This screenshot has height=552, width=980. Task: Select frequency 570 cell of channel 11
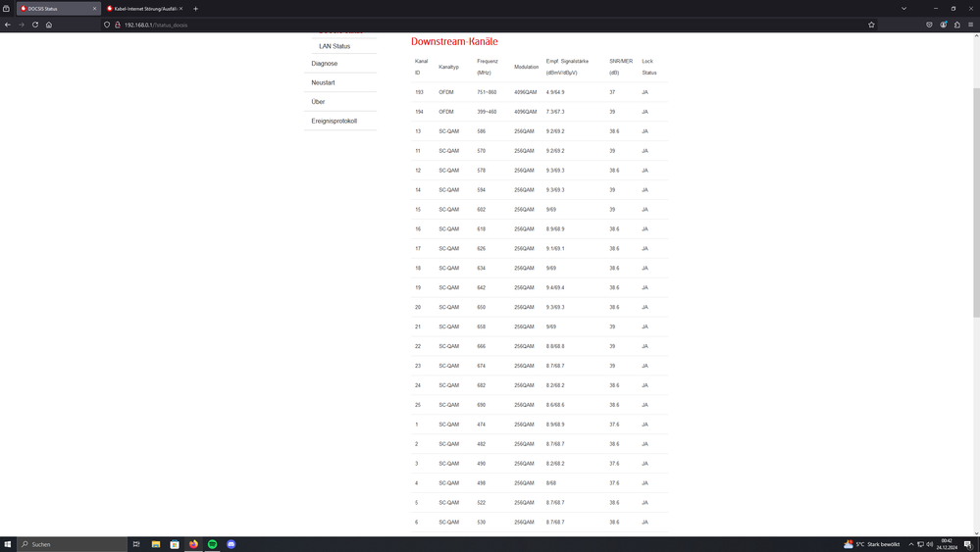[482, 151]
